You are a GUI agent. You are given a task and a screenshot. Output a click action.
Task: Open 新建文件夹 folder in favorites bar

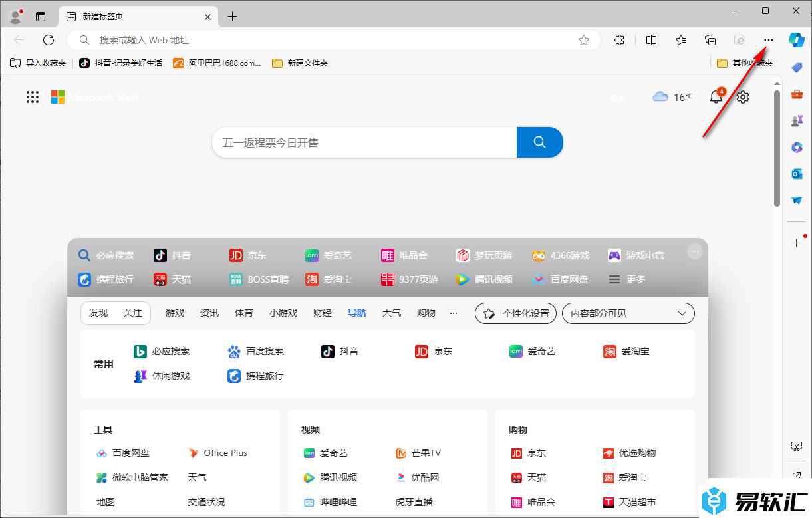(300, 63)
